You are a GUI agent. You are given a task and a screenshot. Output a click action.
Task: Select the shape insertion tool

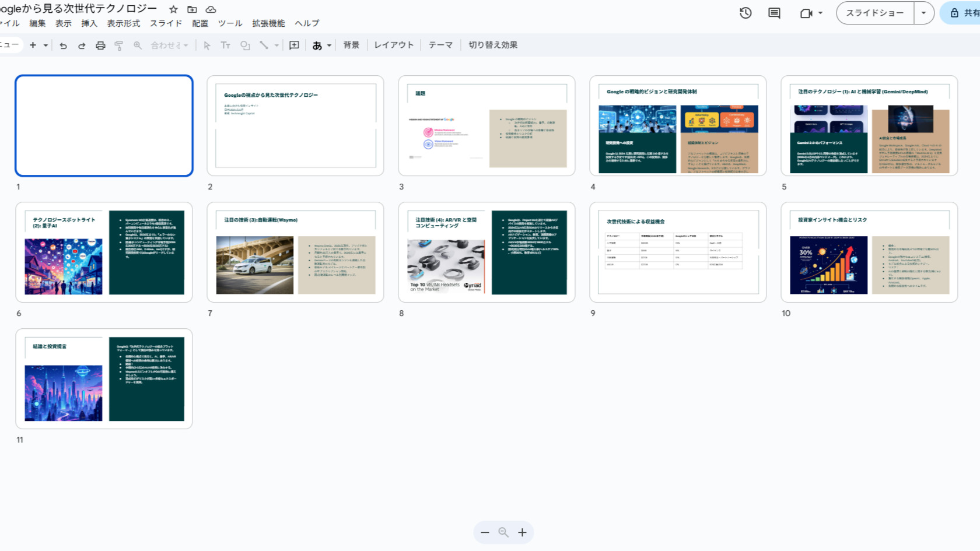pyautogui.click(x=245, y=45)
